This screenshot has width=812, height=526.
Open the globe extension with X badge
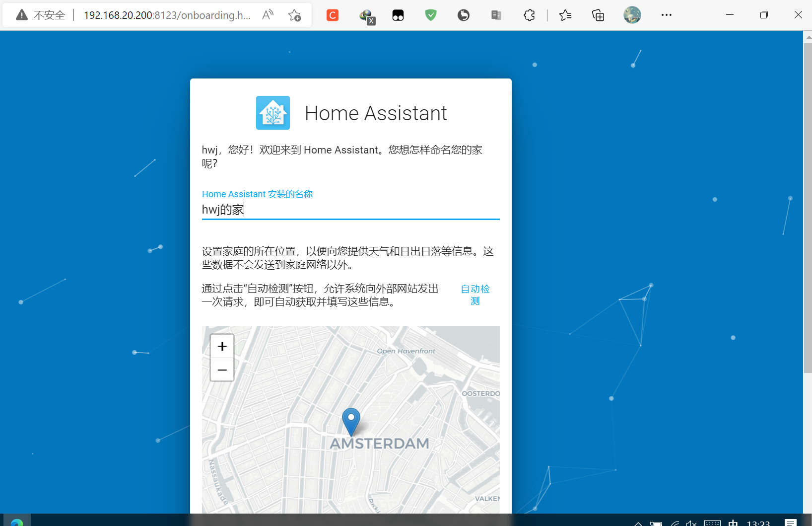click(367, 16)
